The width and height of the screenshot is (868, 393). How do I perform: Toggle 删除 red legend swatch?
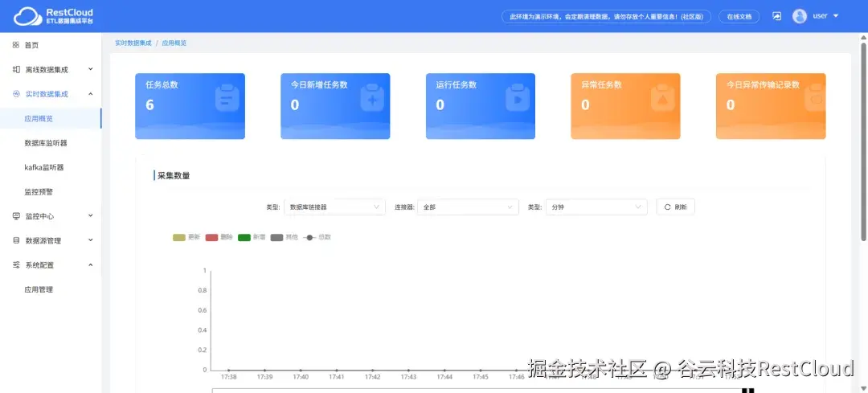212,237
